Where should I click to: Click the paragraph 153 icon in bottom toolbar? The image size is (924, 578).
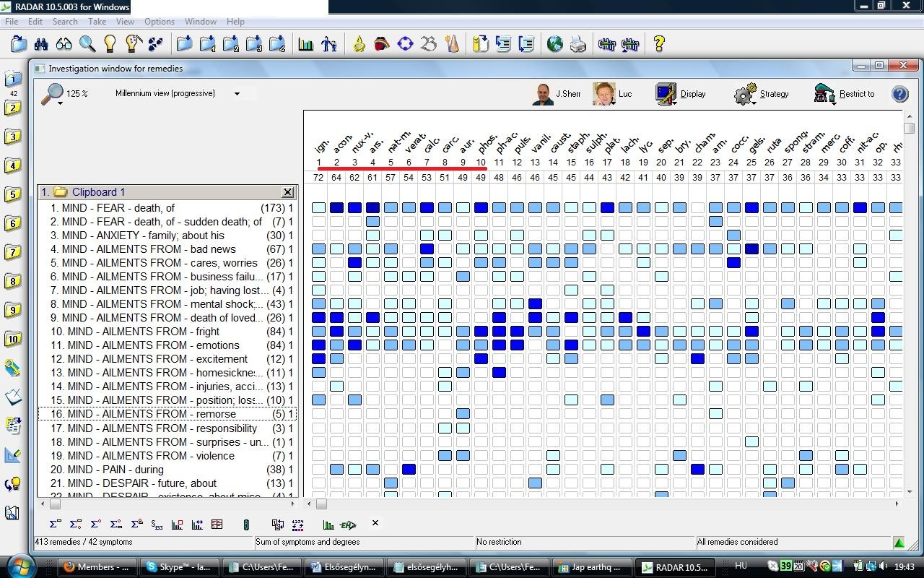pos(157,525)
